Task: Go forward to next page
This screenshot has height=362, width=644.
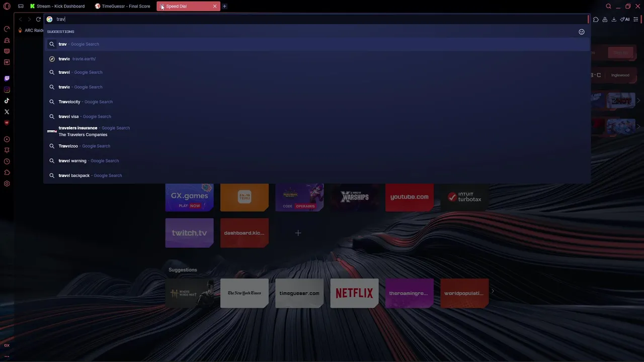Action: (29, 19)
